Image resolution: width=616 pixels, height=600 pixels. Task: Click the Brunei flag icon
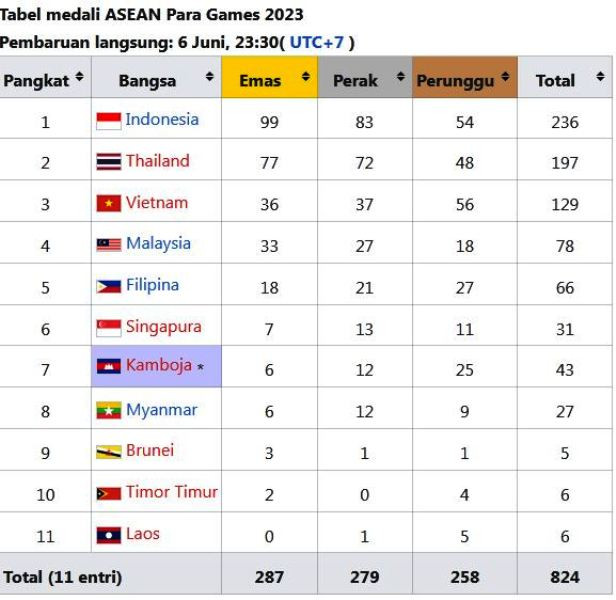tap(109, 452)
